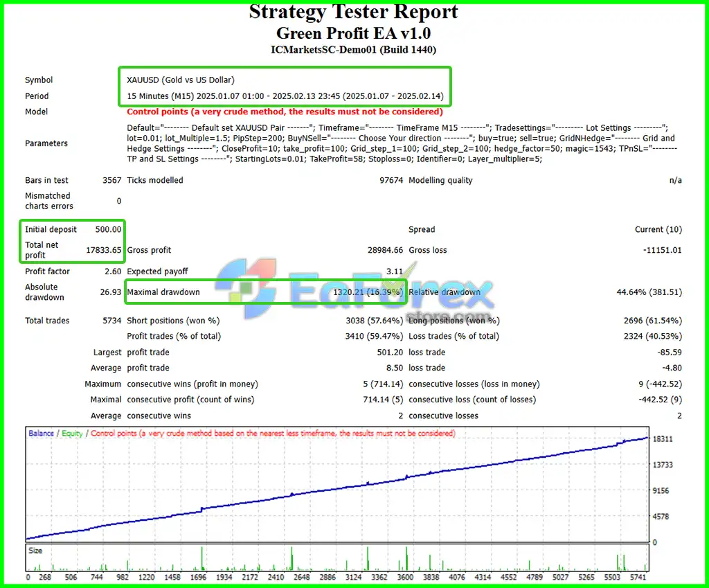Select x-axis trade number '1696'
The height and width of the screenshot is (588, 709).
pyautogui.click(x=198, y=577)
